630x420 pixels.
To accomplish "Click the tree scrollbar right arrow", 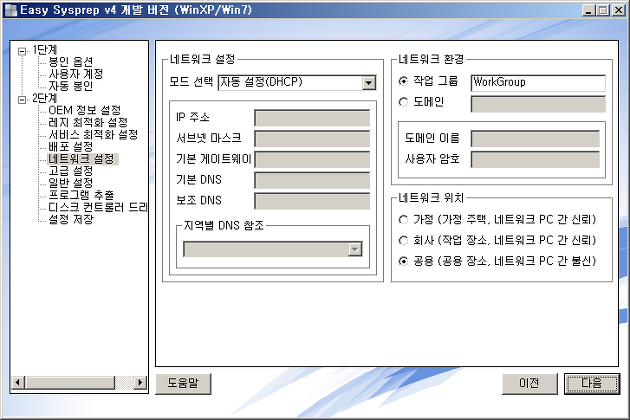I will 140,382.
